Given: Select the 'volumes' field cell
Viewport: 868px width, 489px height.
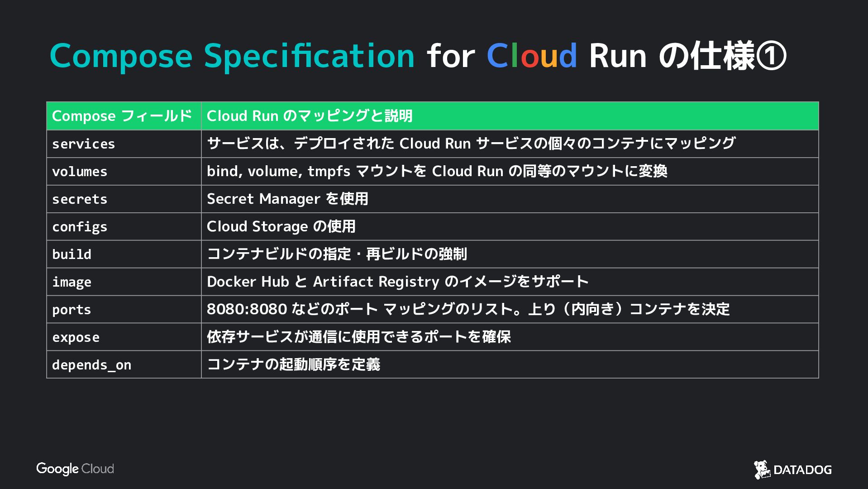Looking at the screenshot, I should [124, 172].
